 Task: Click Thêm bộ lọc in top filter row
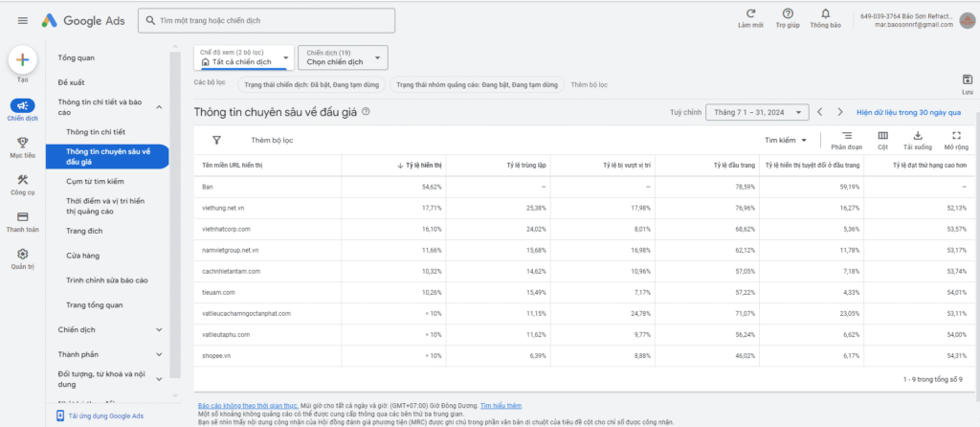click(590, 84)
